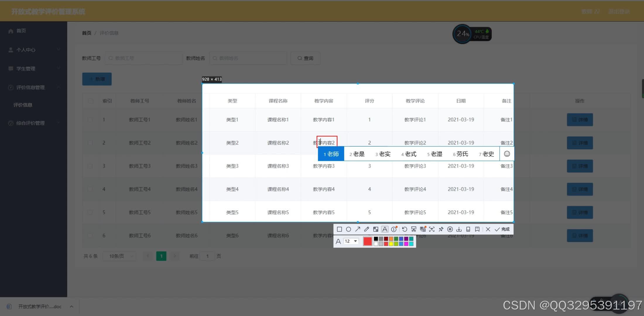The height and width of the screenshot is (316, 644).
Task: Check the checkbox for row 教师工号3
Action: pos(90,166)
